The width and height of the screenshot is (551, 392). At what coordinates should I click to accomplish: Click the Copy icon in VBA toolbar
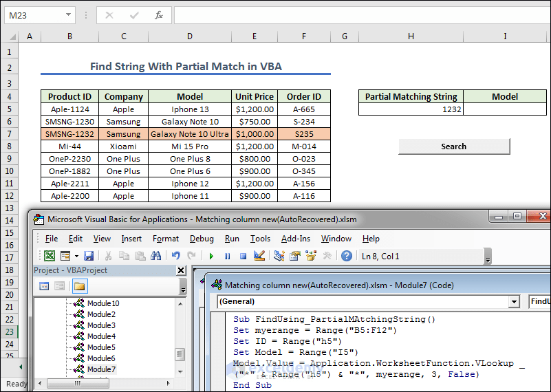(x=124, y=256)
